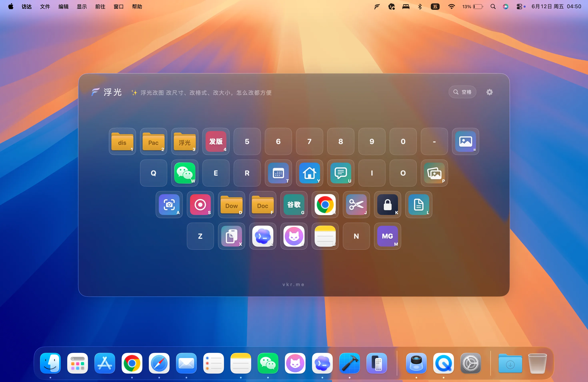Open the Downloads folder in the Dock
The image size is (588, 382).
click(510, 363)
